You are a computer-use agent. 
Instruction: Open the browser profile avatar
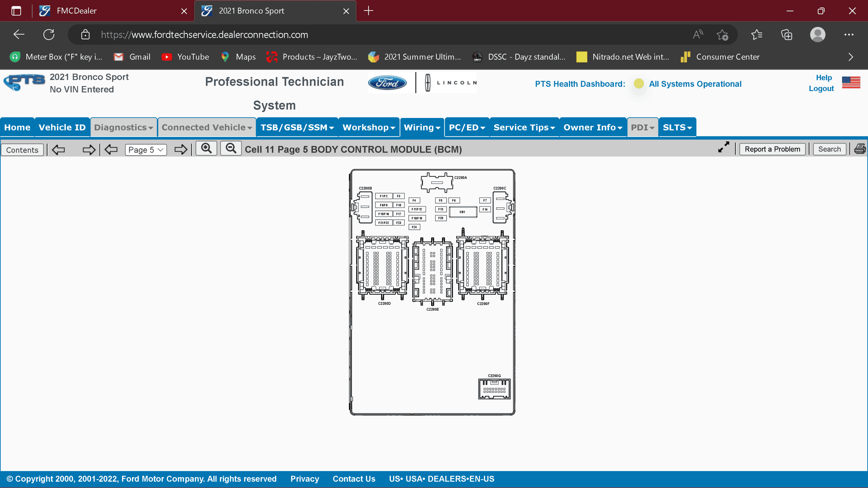coord(817,34)
